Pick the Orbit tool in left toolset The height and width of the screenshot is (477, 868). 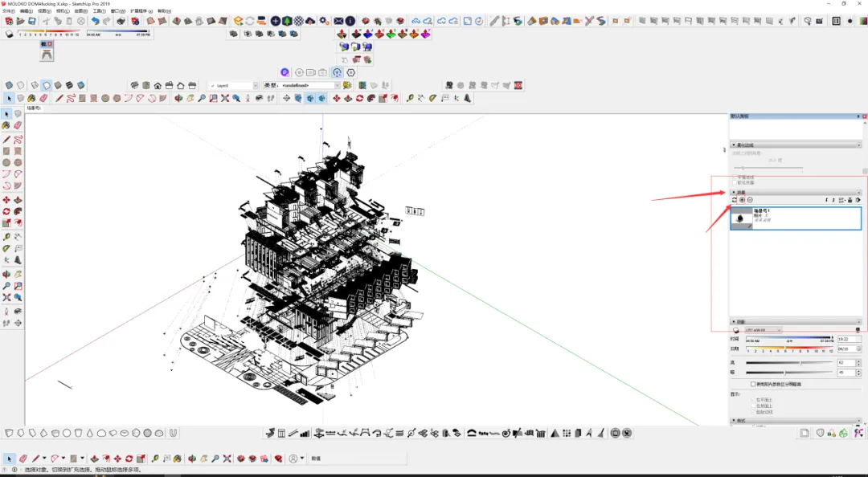(6, 274)
